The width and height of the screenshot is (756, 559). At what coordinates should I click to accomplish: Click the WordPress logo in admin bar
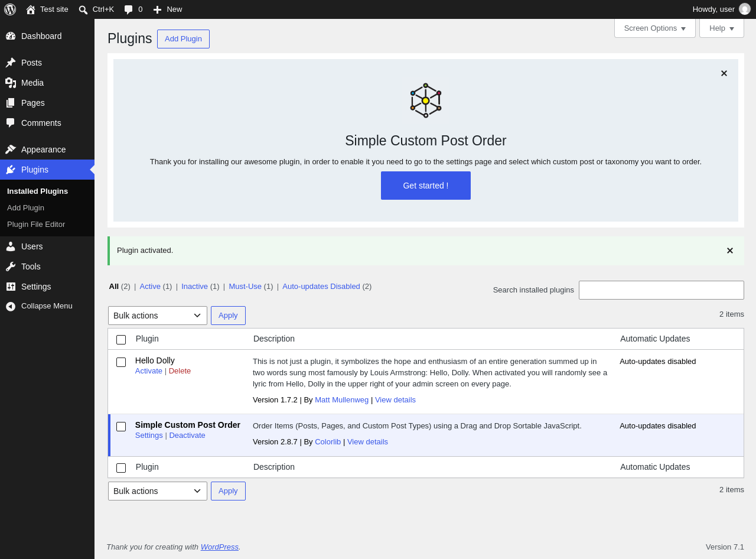(x=10, y=9)
